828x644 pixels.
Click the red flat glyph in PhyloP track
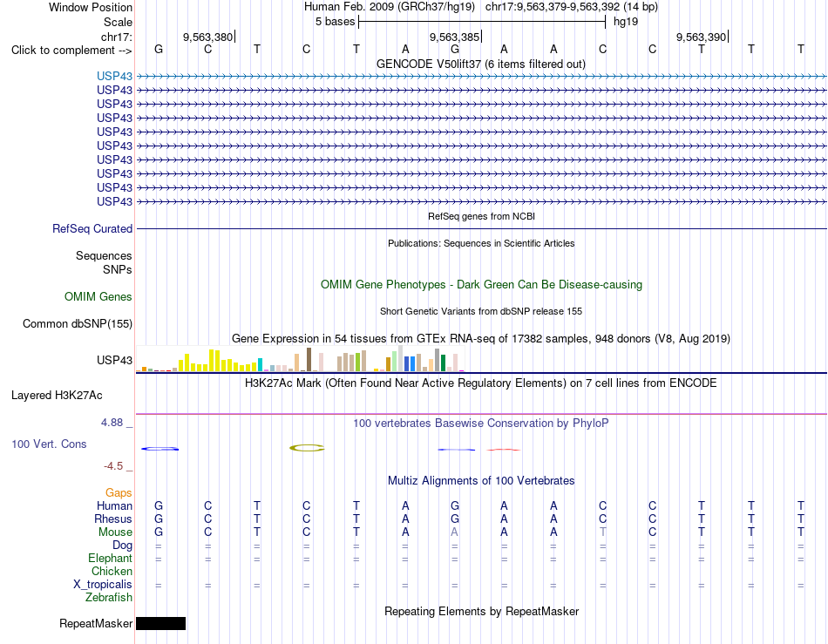pyautogui.click(x=504, y=450)
